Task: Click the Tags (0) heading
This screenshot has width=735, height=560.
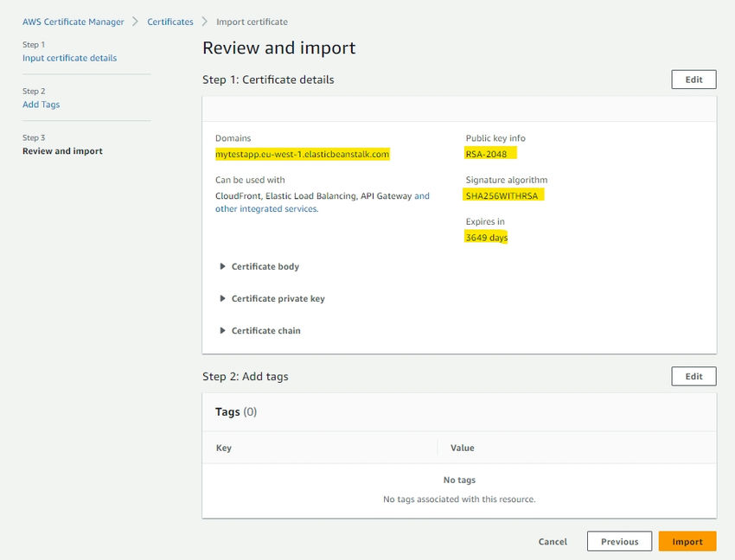Action: tap(236, 412)
